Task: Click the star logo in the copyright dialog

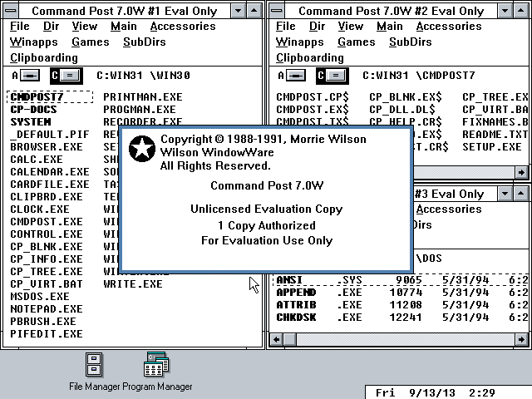Action: point(142,149)
